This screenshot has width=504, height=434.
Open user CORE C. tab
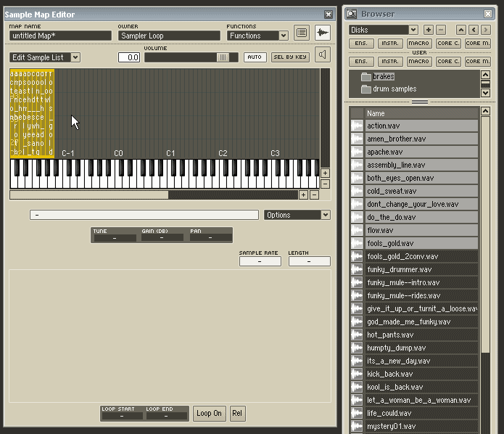point(448,61)
